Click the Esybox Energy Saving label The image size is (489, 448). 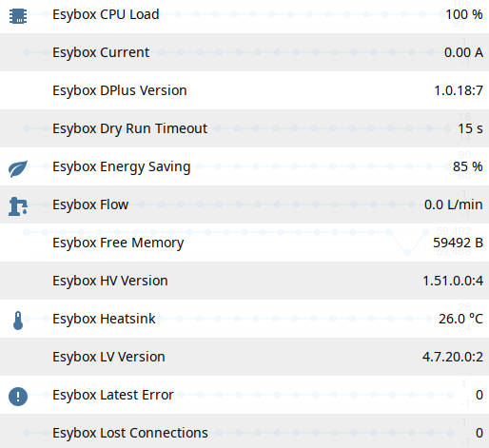pos(122,167)
